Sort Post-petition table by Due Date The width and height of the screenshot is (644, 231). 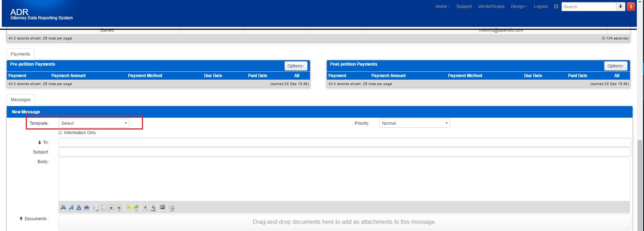coord(533,76)
